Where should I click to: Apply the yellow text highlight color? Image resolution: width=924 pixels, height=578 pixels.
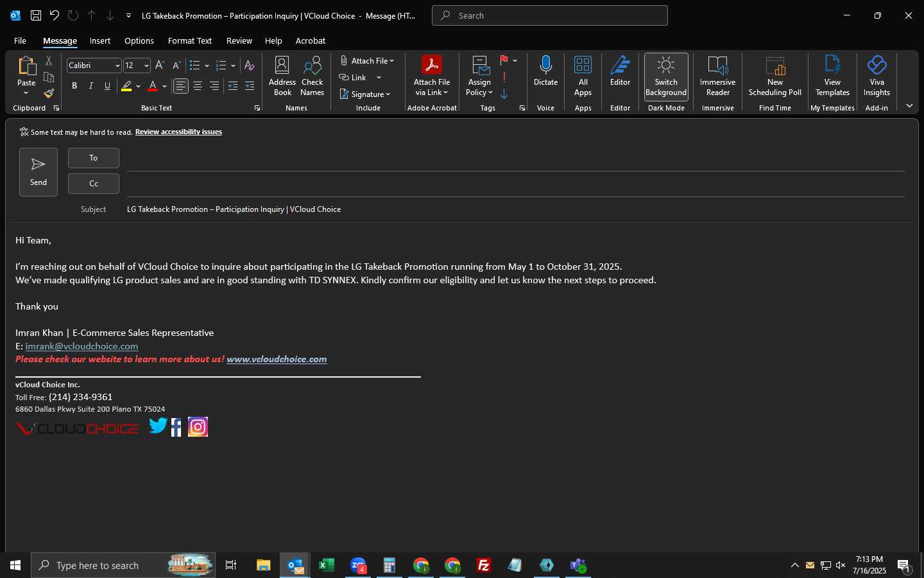(x=126, y=86)
